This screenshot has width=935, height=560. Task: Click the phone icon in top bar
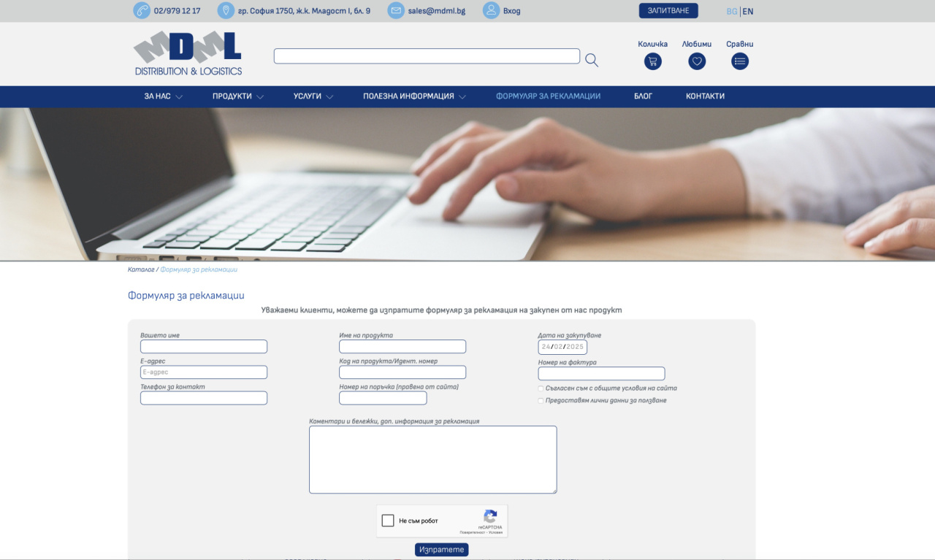tap(142, 11)
